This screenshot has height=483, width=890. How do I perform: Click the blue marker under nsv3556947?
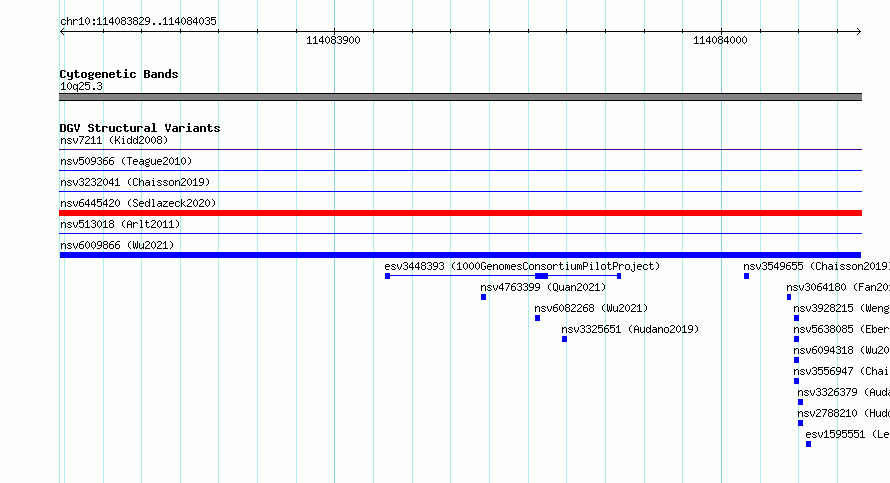pos(796,381)
